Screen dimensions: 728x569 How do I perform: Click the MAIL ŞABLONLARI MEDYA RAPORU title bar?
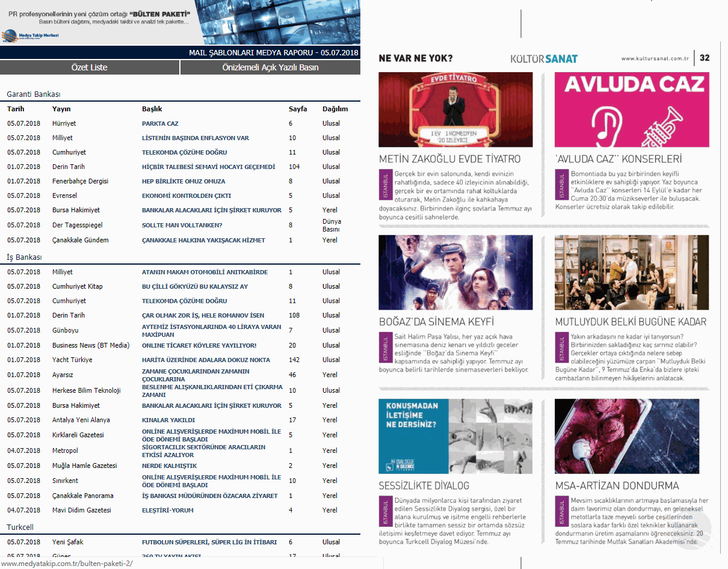(180, 53)
